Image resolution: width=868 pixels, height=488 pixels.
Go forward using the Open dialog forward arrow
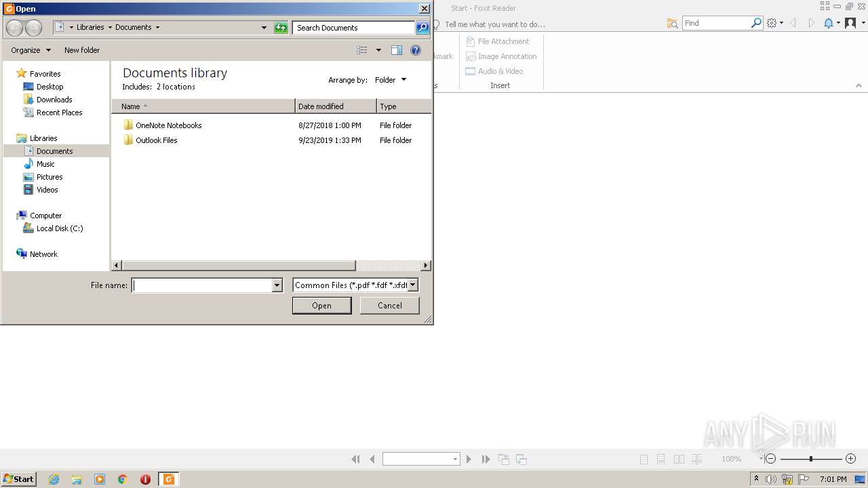33,28
